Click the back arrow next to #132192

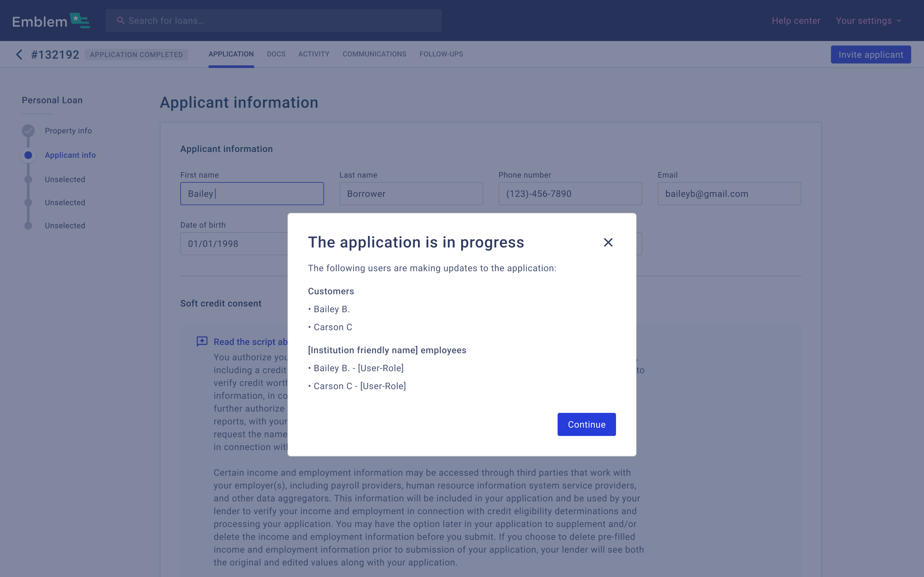click(19, 54)
